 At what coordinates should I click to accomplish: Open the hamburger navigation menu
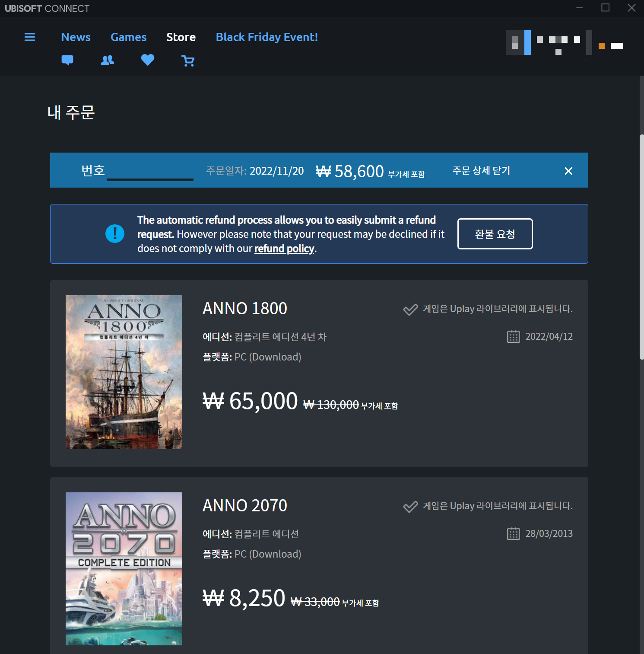(30, 37)
